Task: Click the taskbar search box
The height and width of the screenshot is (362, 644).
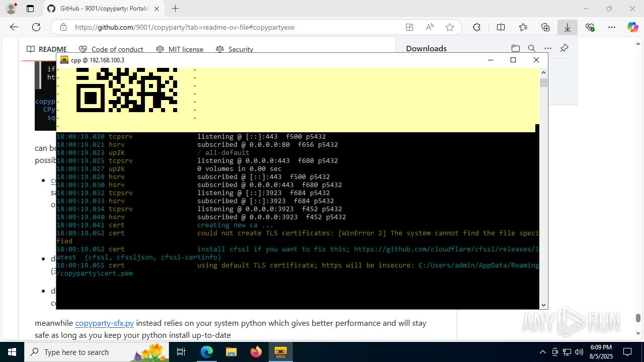Action: tap(97, 352)
